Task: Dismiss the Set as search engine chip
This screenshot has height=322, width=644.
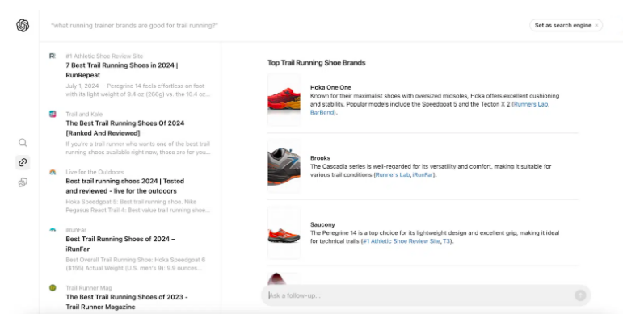Action: click(x=596, y=26)
